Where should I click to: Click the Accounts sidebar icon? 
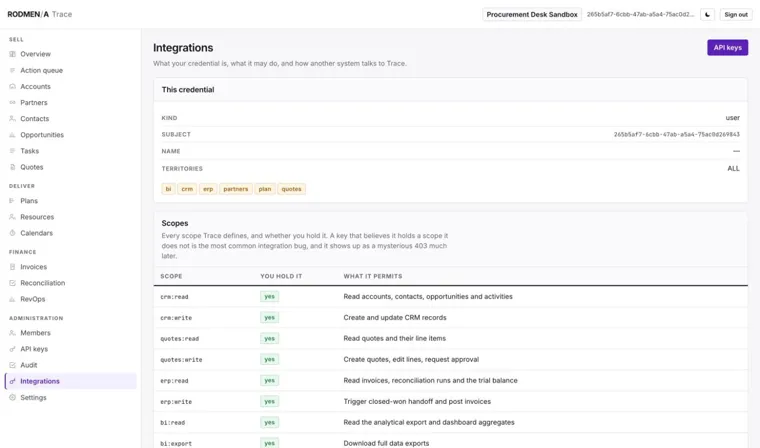(x=13, y=86)
